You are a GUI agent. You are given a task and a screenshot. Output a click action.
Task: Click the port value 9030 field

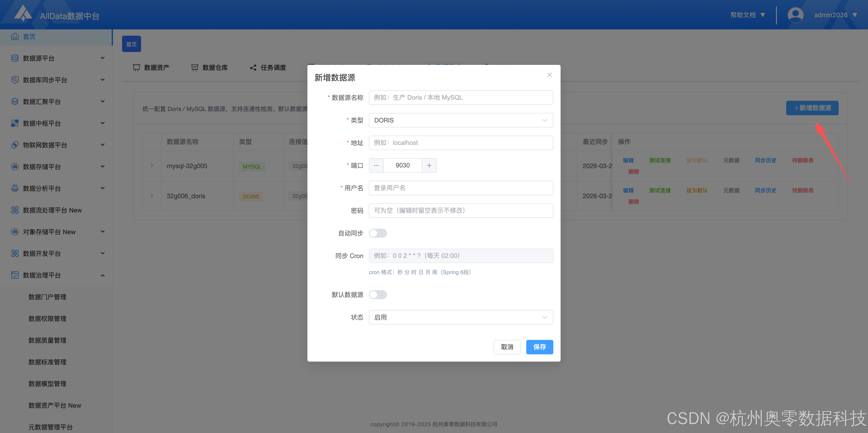[403, 165]
